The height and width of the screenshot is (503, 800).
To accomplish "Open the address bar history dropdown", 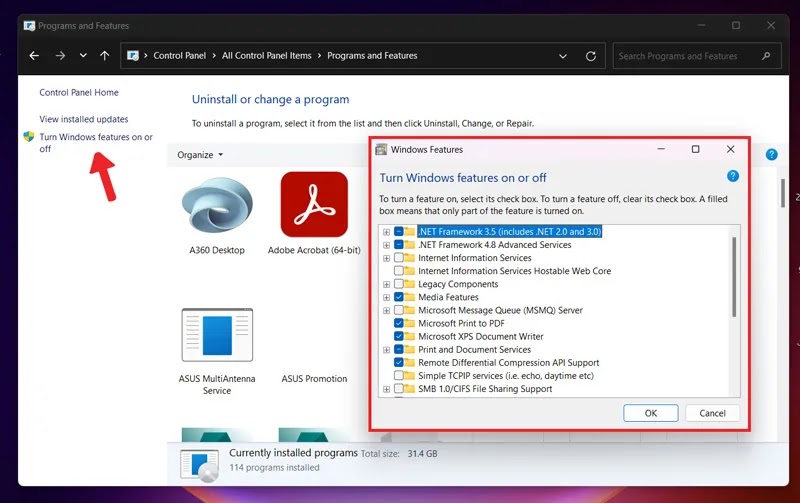I will [x=563, y=56].
